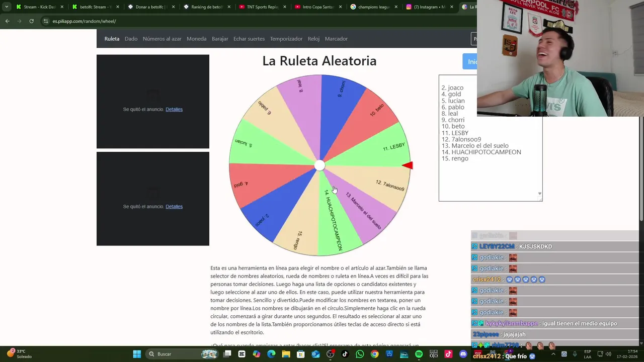This screenshot has height=362, width=644.
Task: Close the Stream - Kick Dashboard tab
Action: pos(62,7)
